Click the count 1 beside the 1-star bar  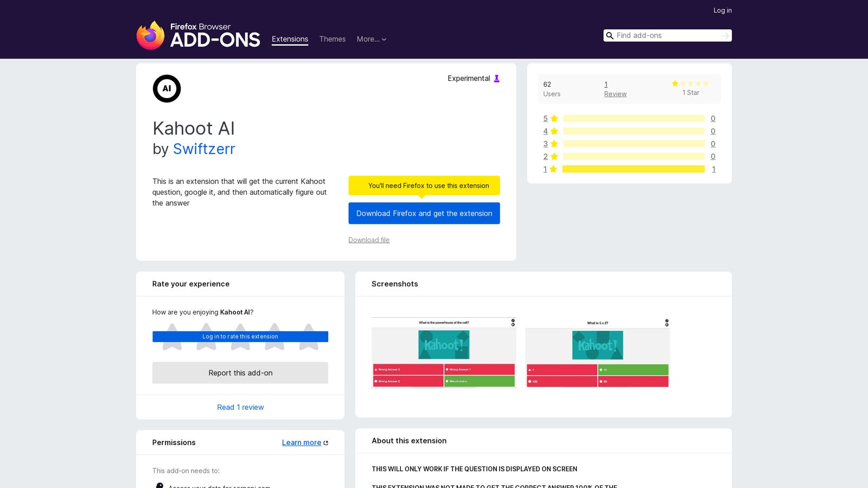click(713, 169)
